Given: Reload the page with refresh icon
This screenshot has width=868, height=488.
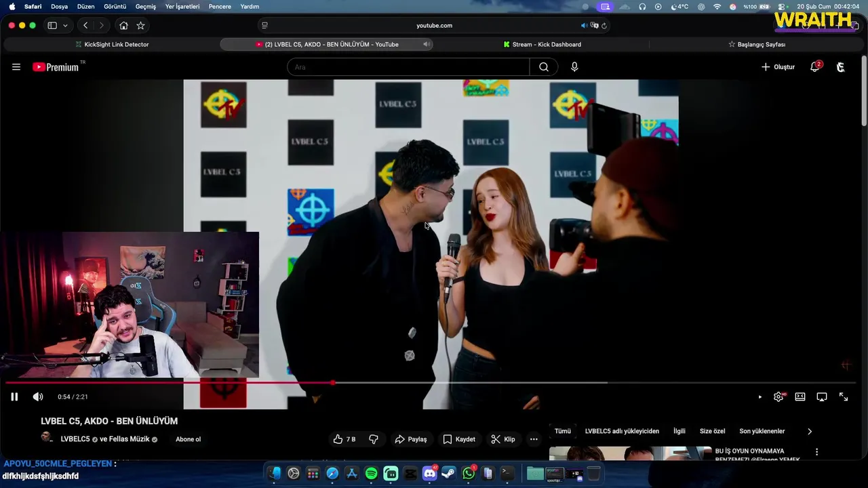Looking at the screenshot, I should [604, 25].
